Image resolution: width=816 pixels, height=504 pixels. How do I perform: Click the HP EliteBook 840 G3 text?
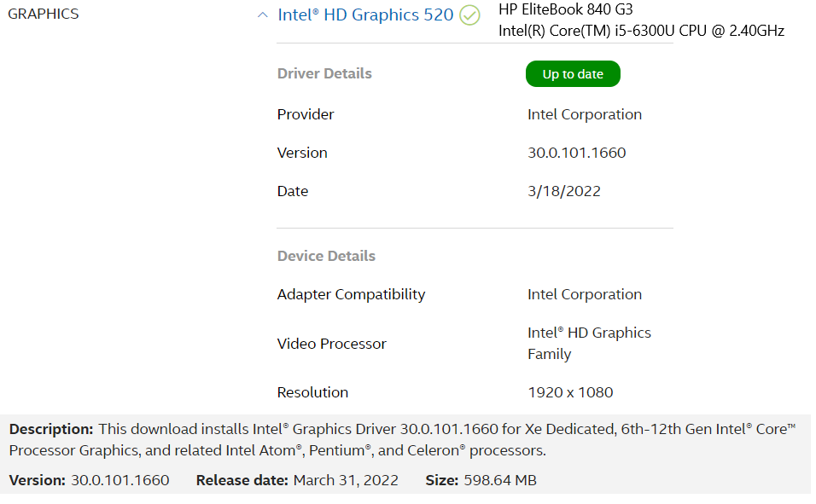coord(566,9)
